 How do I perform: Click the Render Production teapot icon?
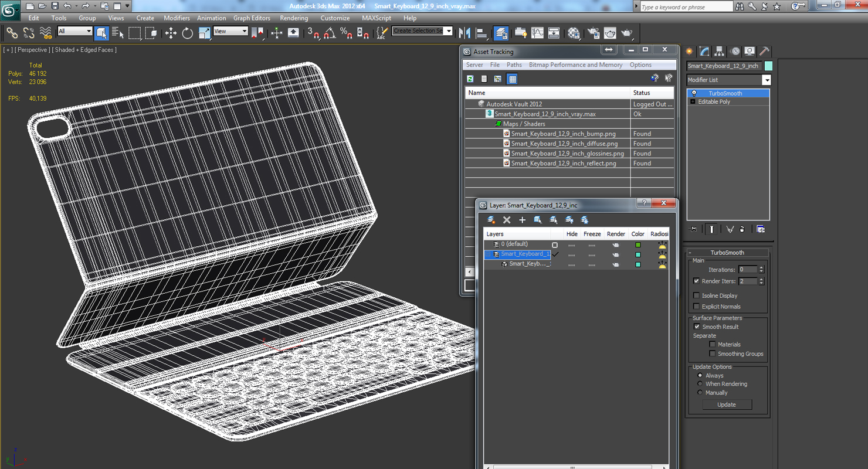pos(626,33)
